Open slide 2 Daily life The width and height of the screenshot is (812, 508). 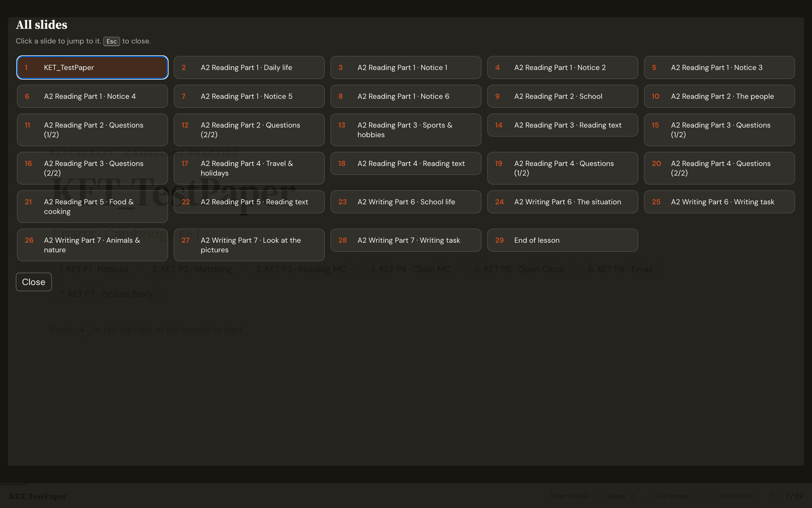(249, 67)
